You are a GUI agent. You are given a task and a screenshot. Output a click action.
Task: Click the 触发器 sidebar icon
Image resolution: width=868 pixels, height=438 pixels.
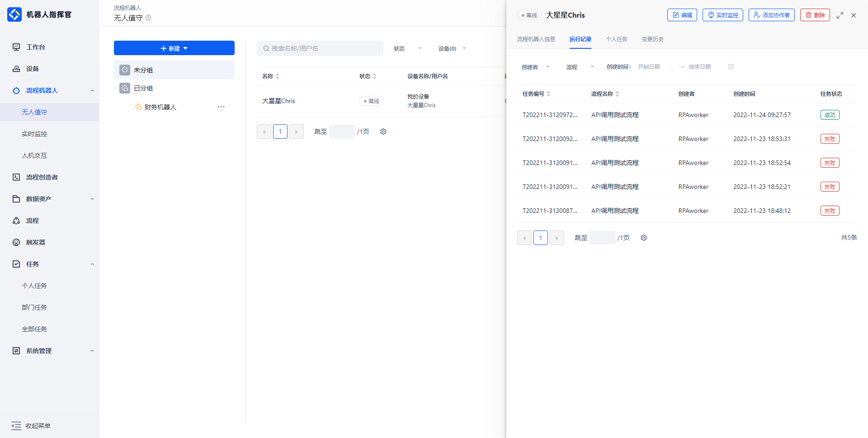point(16,242)
